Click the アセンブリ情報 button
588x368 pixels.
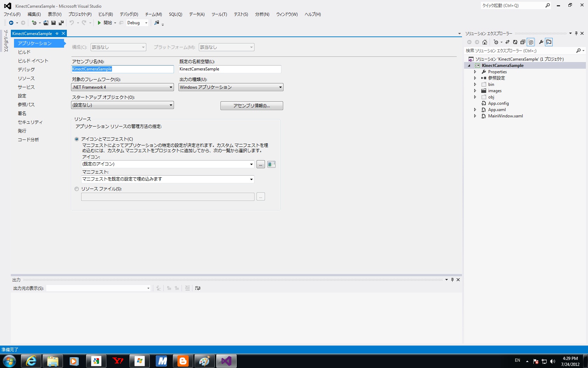[252, 106]
